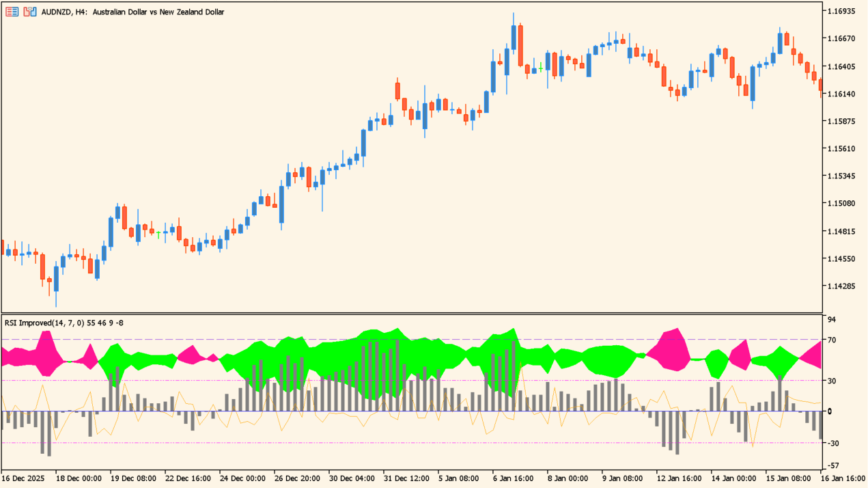Screen dimensions: 868x488
Task: Toggle the One Click Trading panel icon
Action: tap(12, 12)
